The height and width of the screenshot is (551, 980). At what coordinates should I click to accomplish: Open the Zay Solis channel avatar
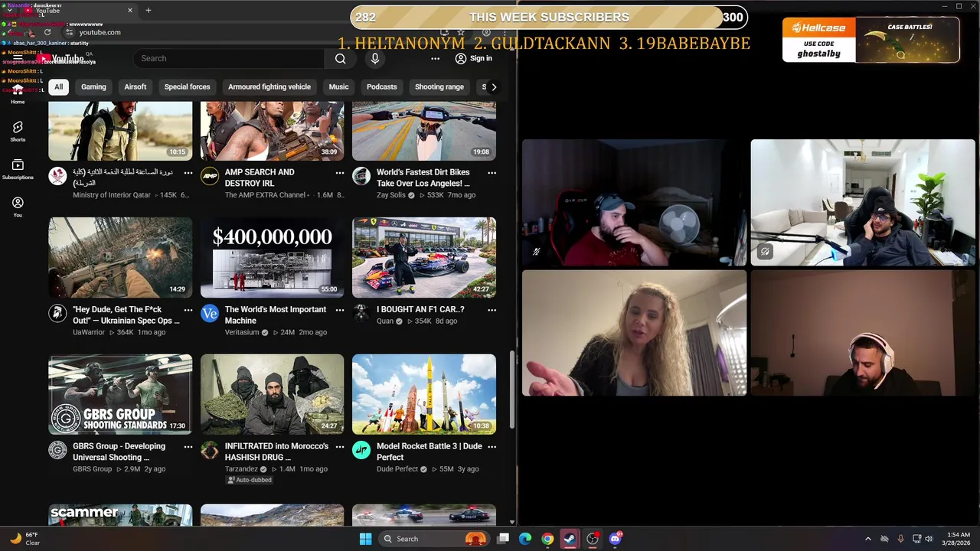[361, 176]
